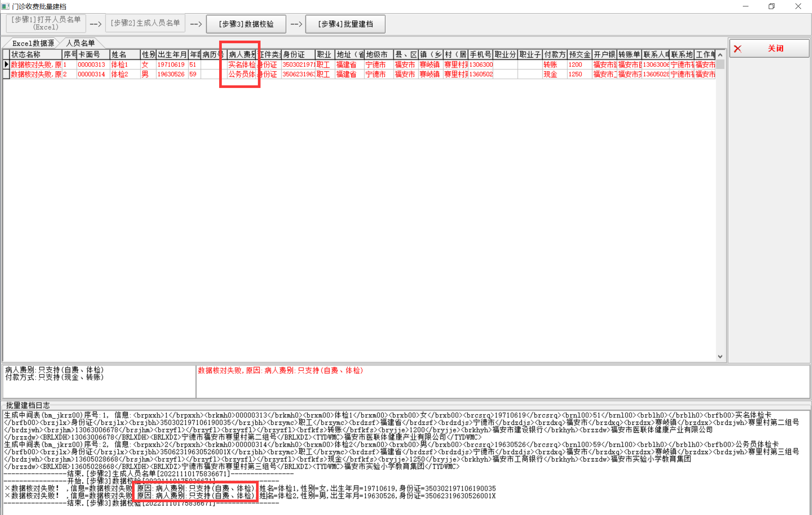Click the red X close icon
Image resolution: width=812 pixels, height=515 pixels.
[738, 48]
